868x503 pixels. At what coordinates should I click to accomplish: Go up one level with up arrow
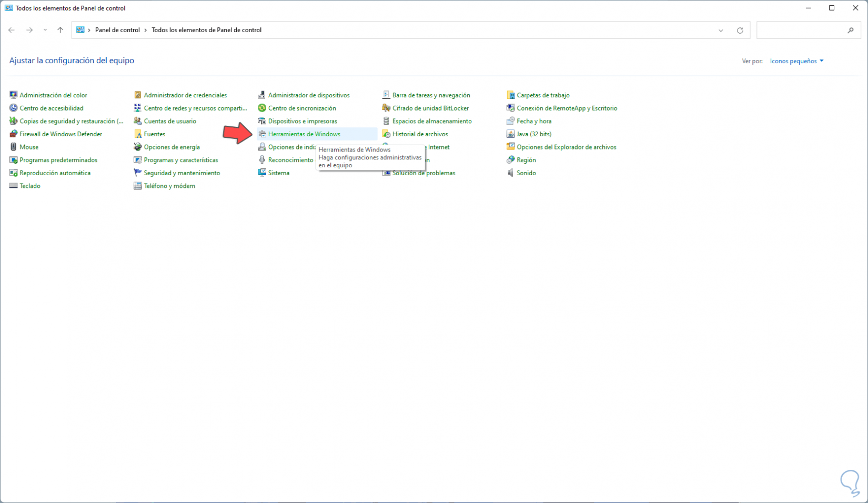point(60,30)
